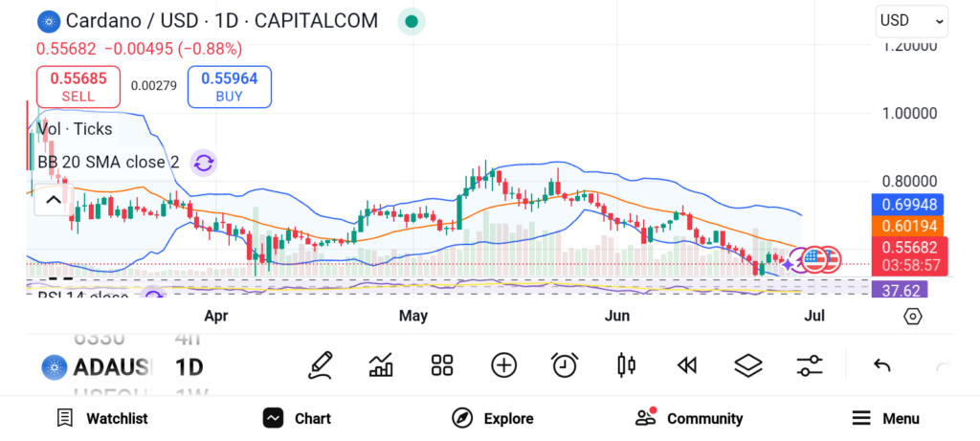The height and width of the screenshot is (441, 980).
Task: Click the −0.00495 (−0.88%) change text
Action: point(172,49)
